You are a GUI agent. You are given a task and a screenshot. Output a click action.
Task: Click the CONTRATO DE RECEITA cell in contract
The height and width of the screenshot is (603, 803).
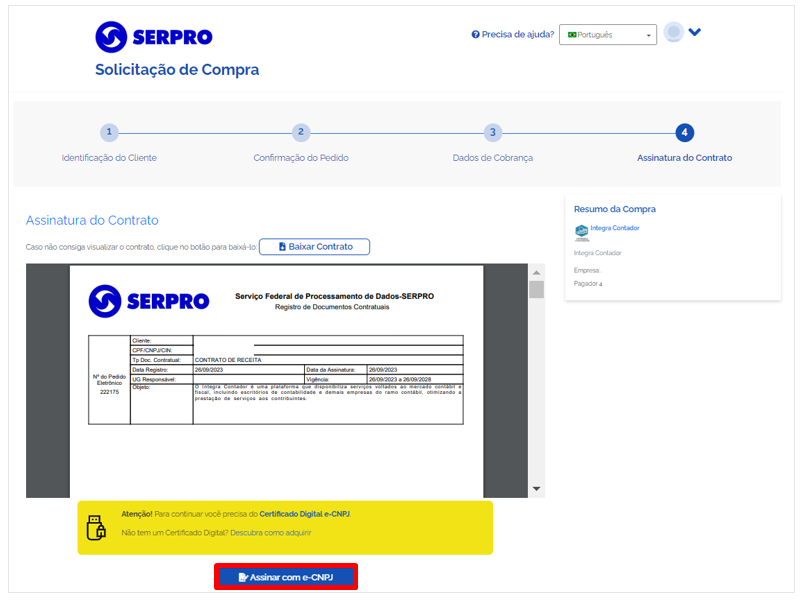click(x=228, y=360)
